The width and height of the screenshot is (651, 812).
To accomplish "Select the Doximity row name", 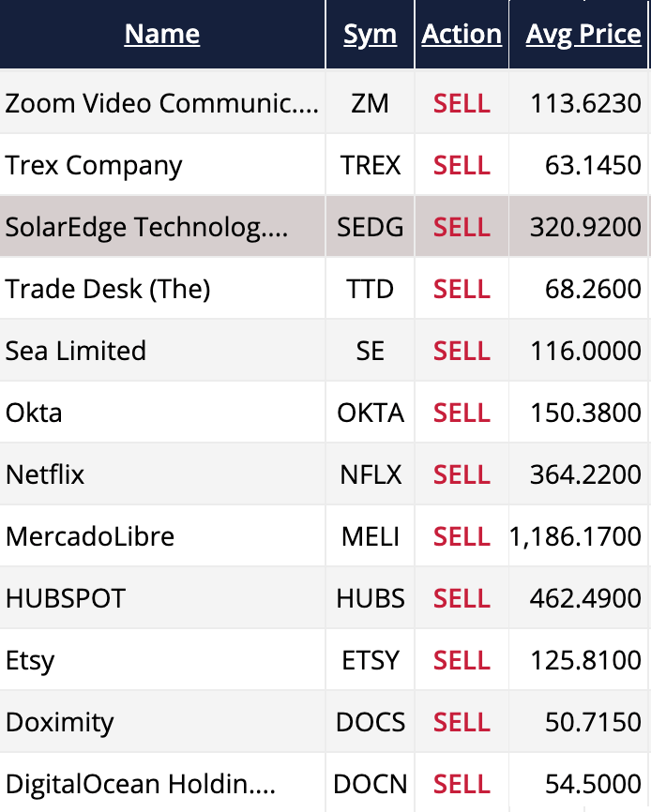I will pyautogui.click(x=59, y=722).
